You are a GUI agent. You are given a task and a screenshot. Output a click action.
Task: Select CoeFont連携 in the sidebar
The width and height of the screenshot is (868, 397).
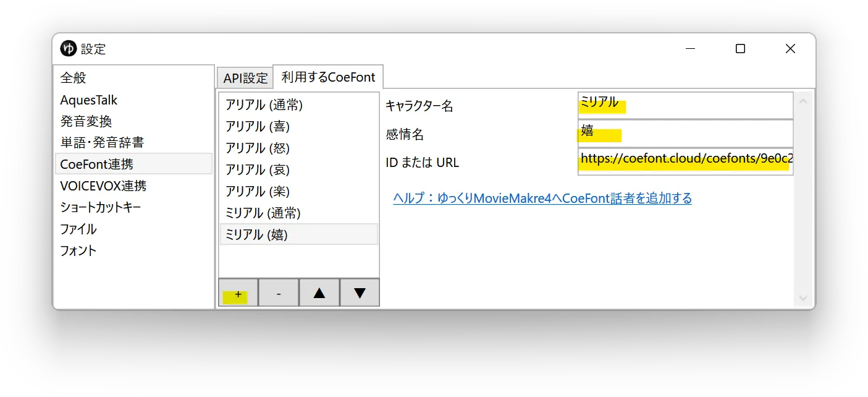[x=133, y=164]
